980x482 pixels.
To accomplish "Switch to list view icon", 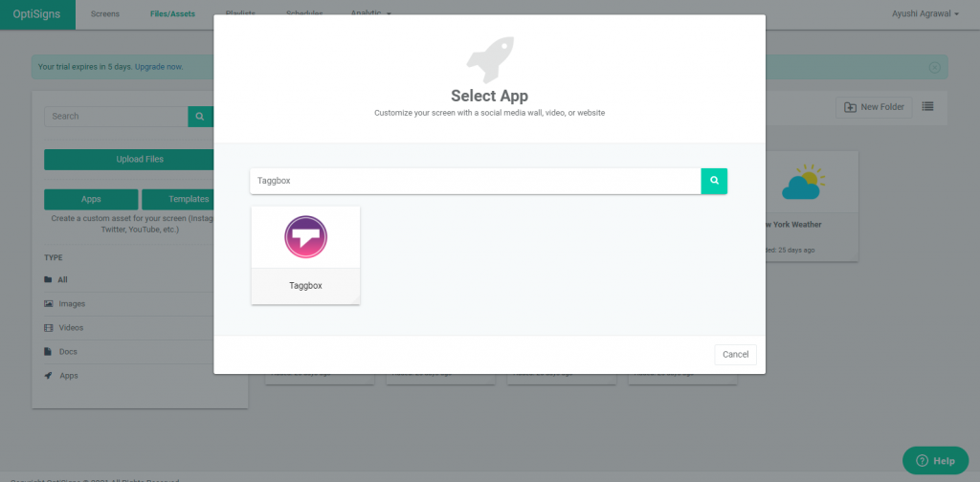I will click(x=928, y=107).
